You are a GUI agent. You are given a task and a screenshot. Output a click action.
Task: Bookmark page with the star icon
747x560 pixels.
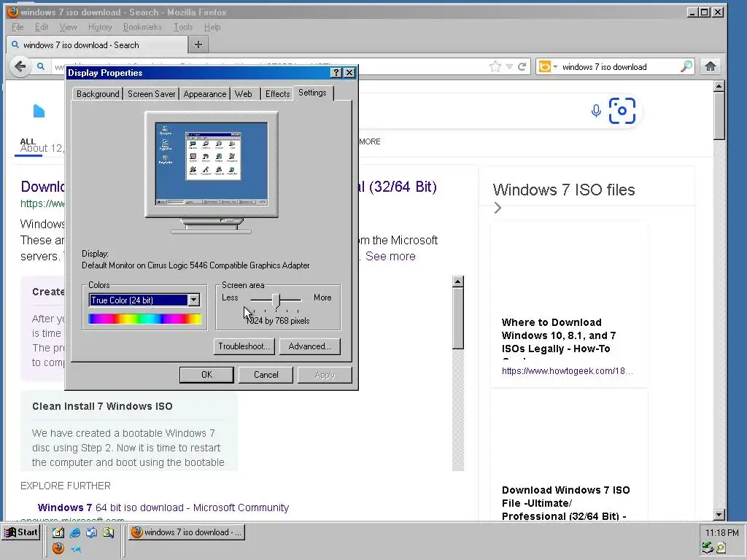coord(495,66)
